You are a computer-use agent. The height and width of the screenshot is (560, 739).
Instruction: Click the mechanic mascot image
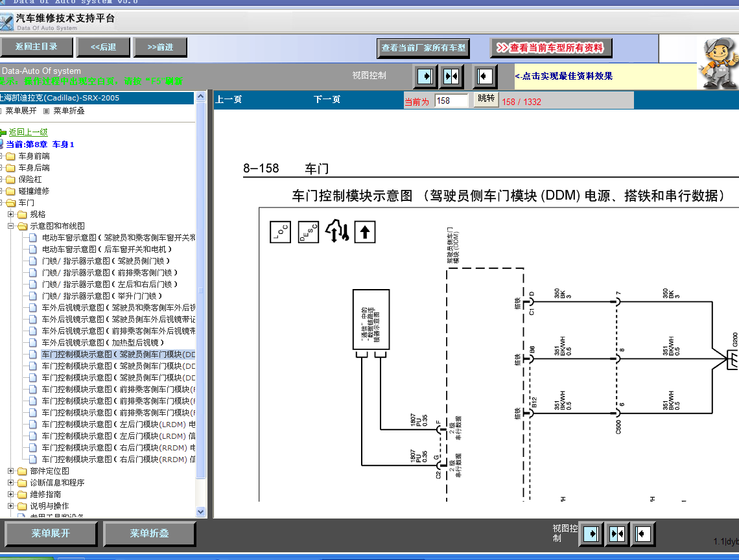pos(720,64)
